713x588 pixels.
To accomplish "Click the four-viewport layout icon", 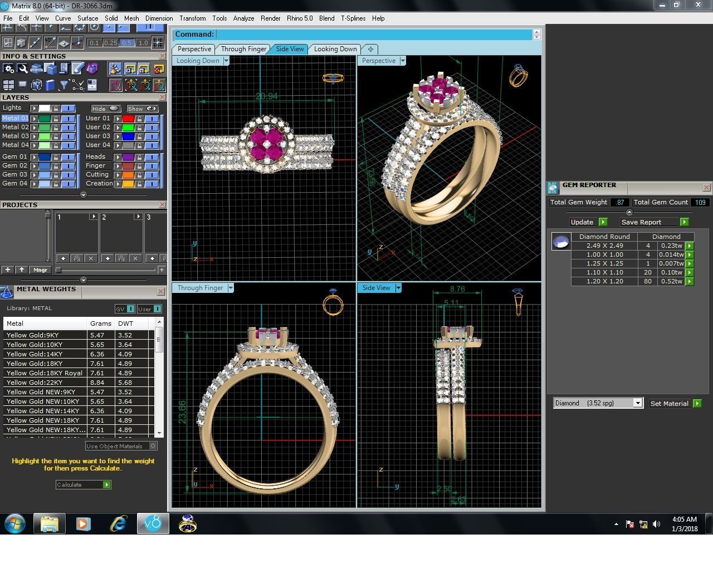I will click(8, 85).
